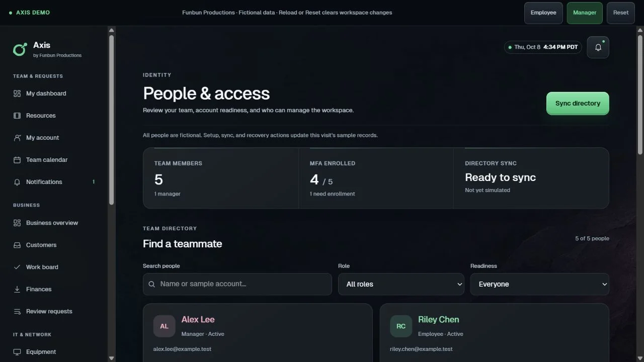The width and height of the screenshot is (644, 362).
Task: Go to Resources in sidebar
Action: tap(54, 116)
